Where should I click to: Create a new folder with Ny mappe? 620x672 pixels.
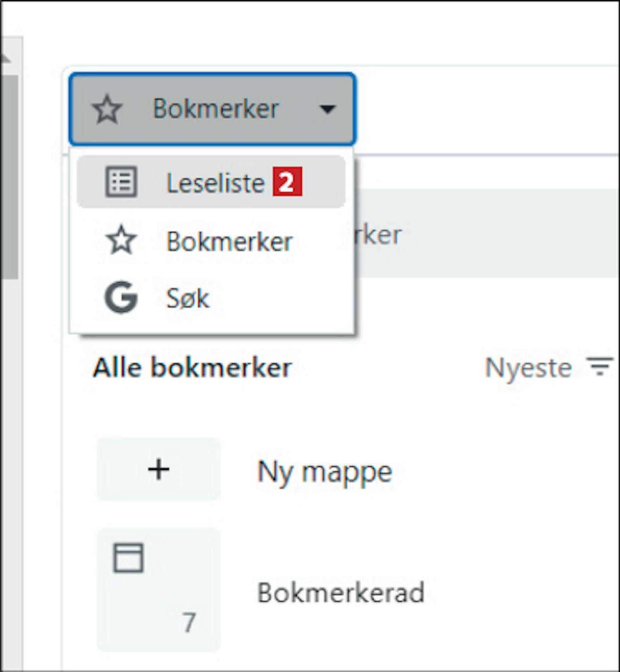pos(324,471)
